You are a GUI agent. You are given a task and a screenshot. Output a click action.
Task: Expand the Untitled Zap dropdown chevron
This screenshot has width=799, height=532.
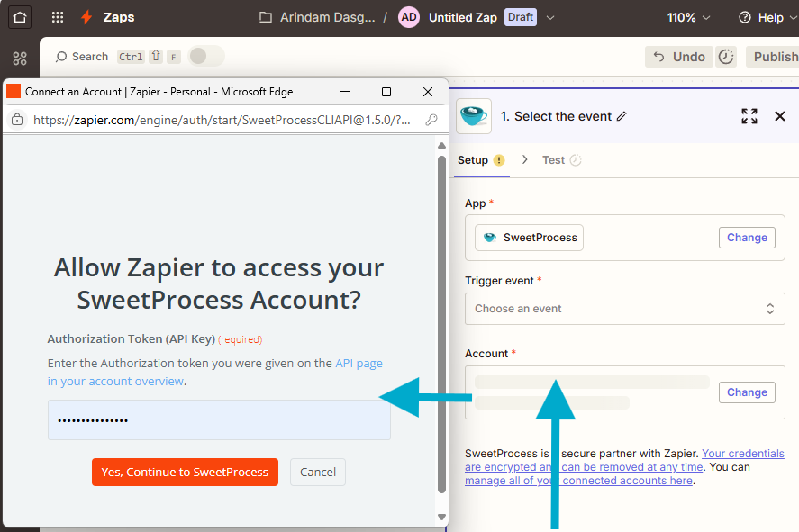(x=550, y=17)
